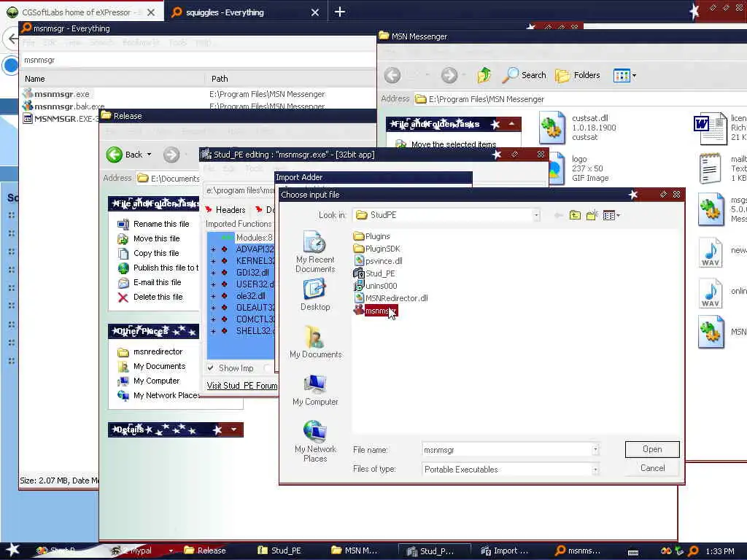Select psvince.dll in file list
This screenshot has width=747, height=560.
coord(379,261)
